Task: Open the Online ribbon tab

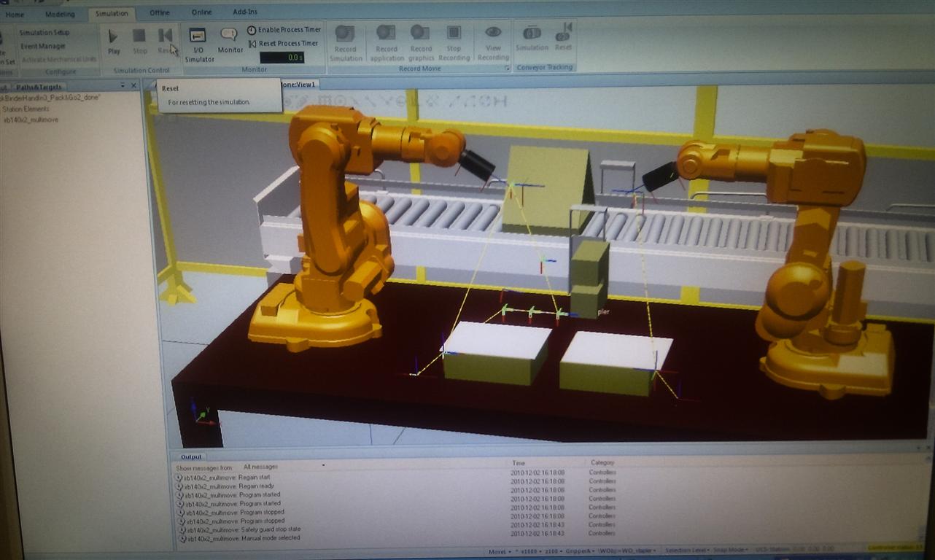Action: 202,12
